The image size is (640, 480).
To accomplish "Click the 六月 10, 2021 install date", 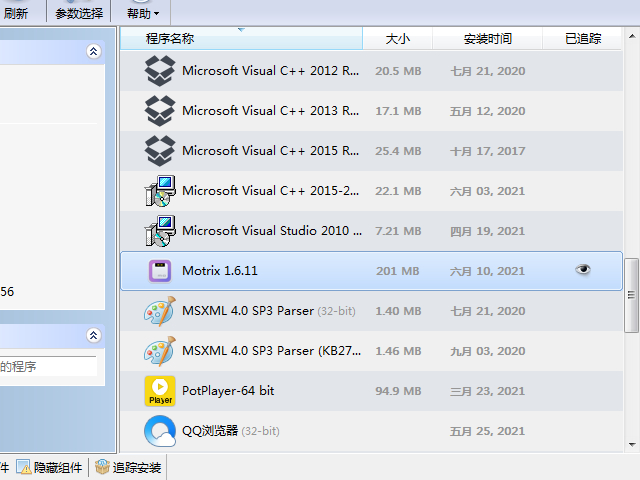I will click(x=487, y=271).
